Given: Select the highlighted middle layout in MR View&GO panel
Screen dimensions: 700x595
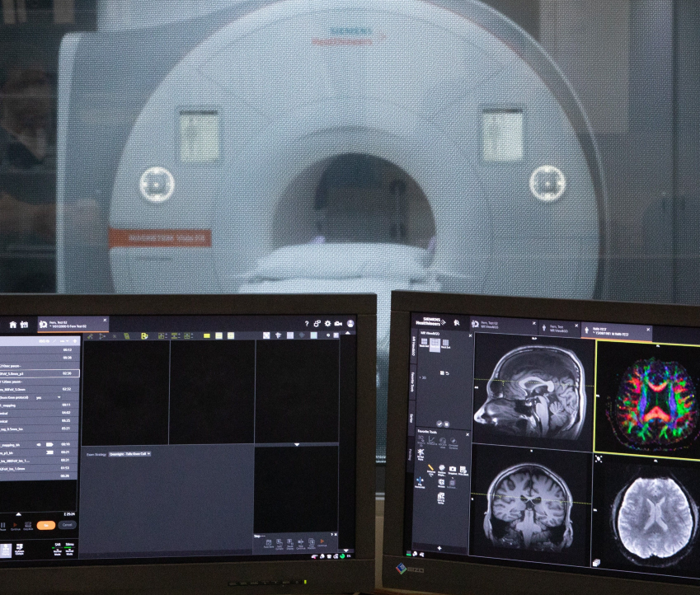Looking at the screenshot, I should pyautogui.click(x=435, y=345).
